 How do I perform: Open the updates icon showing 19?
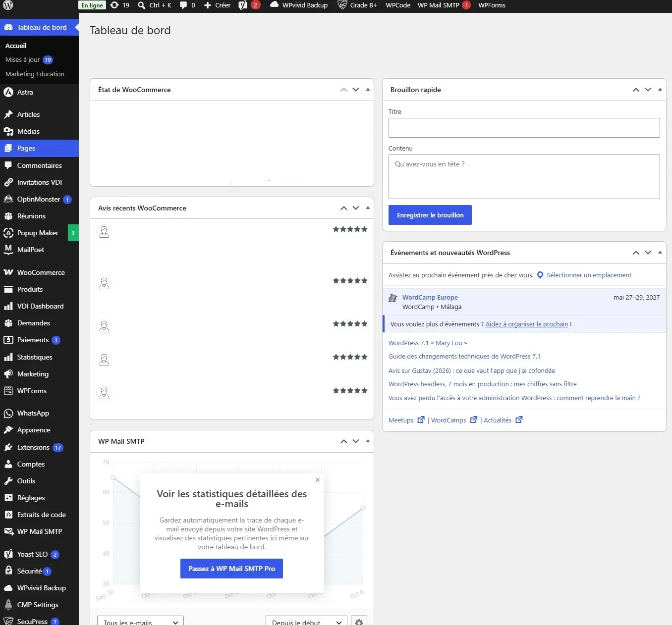119,5
